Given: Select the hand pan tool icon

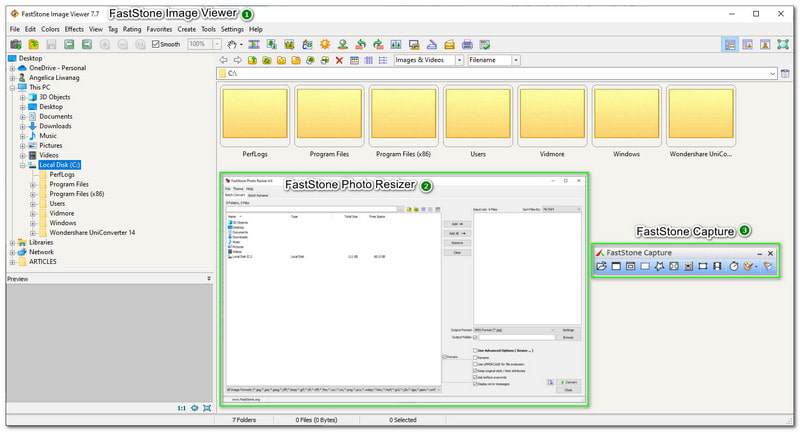Looking at the screenshot, I should click(x=233, y=45).
